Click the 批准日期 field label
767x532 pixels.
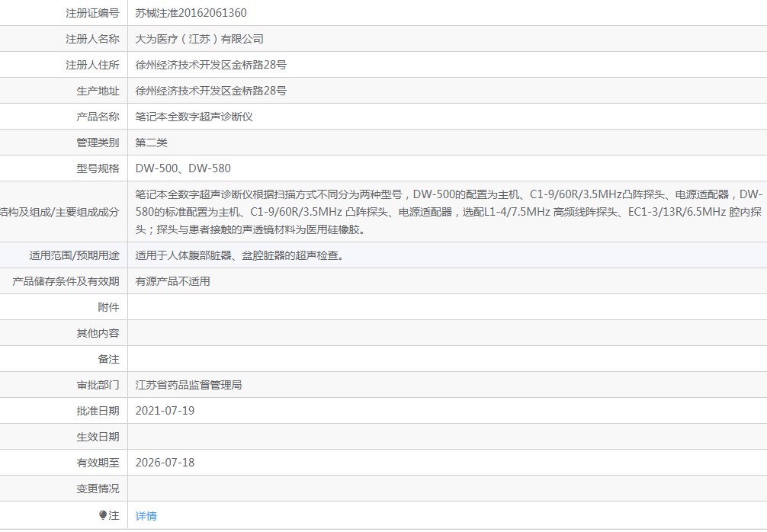click(98, 411)
